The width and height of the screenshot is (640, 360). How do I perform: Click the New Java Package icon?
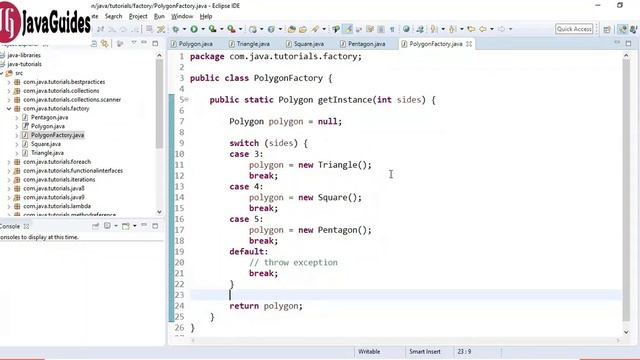253,29
